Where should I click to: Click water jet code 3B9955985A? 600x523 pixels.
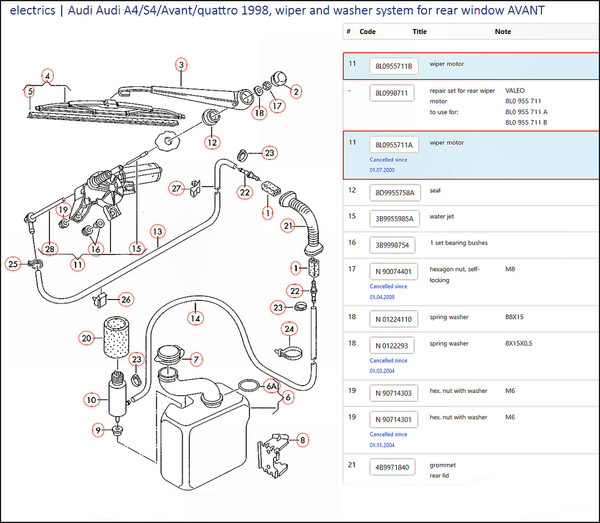click(x=393, y=216)
